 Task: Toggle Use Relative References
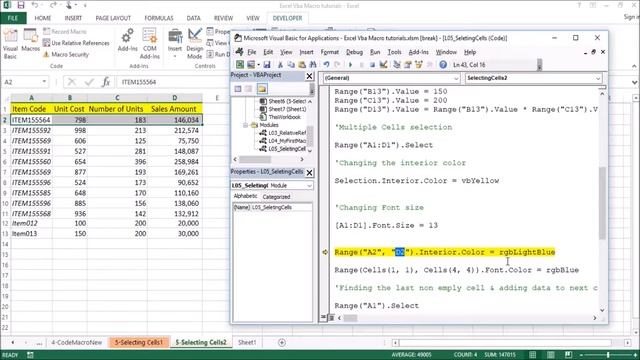pyautogui.click(x=76, y=43)
